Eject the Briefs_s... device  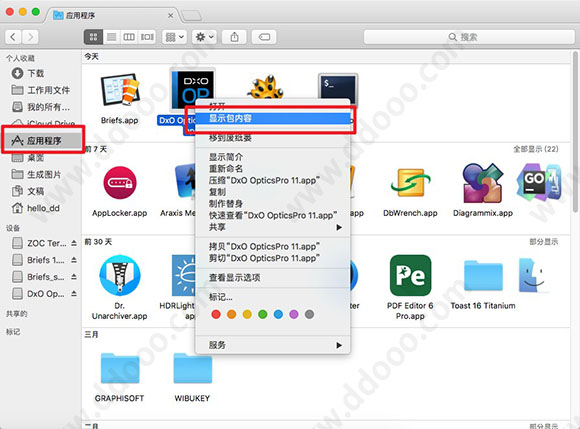[74, 277]
